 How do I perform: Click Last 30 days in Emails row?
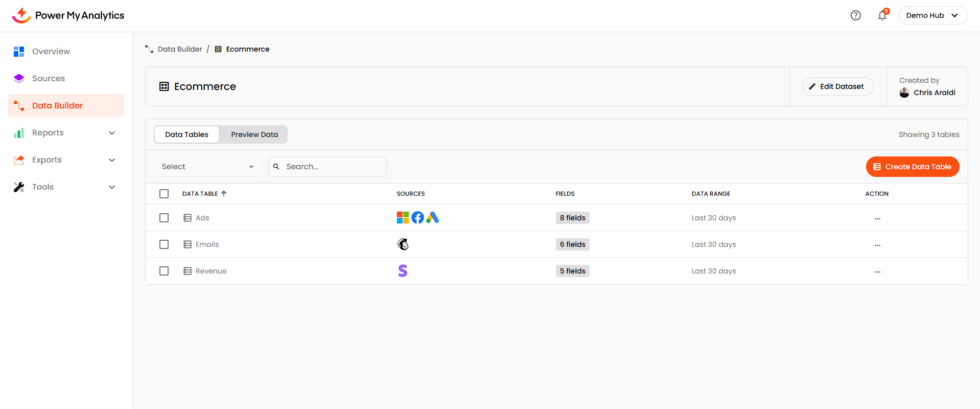pos(714,244)
